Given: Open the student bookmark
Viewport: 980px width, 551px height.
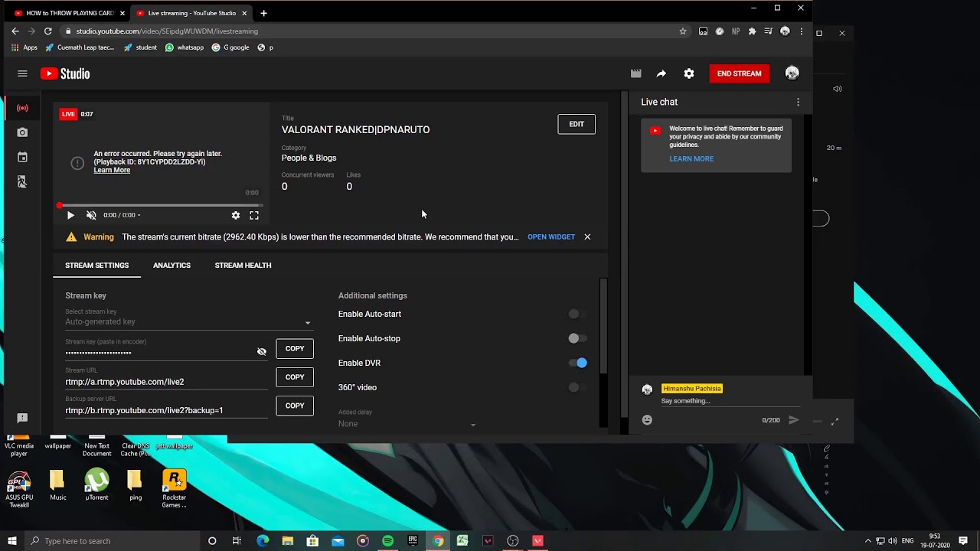Looking at the screenshot, I should (x=140, y=47).
